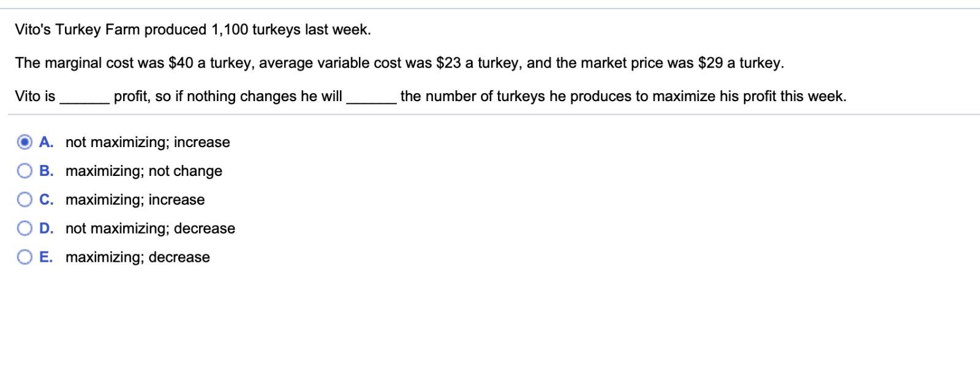Click the first blank after 'Vito is'

pos(83,96)
